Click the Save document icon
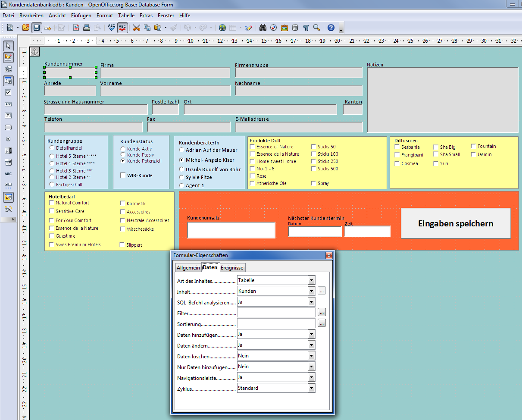522x420 pixels. tap(37, 28)
